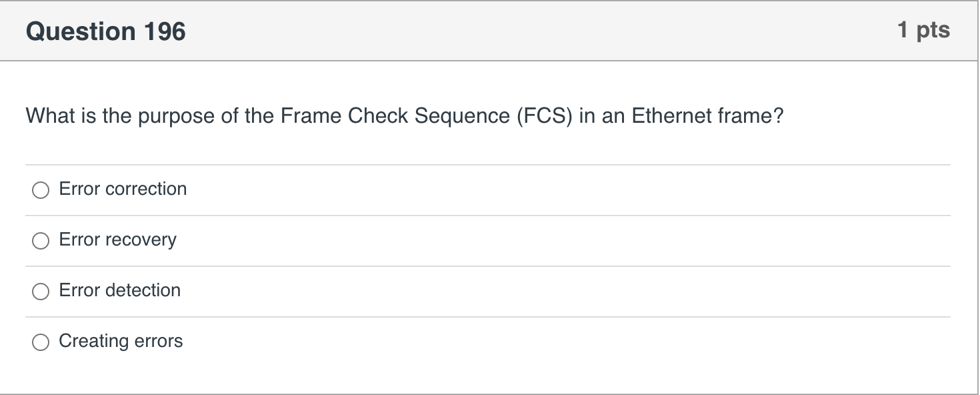
Task: Click the "Error correction" answer label
Action: (x=123, y=189)
